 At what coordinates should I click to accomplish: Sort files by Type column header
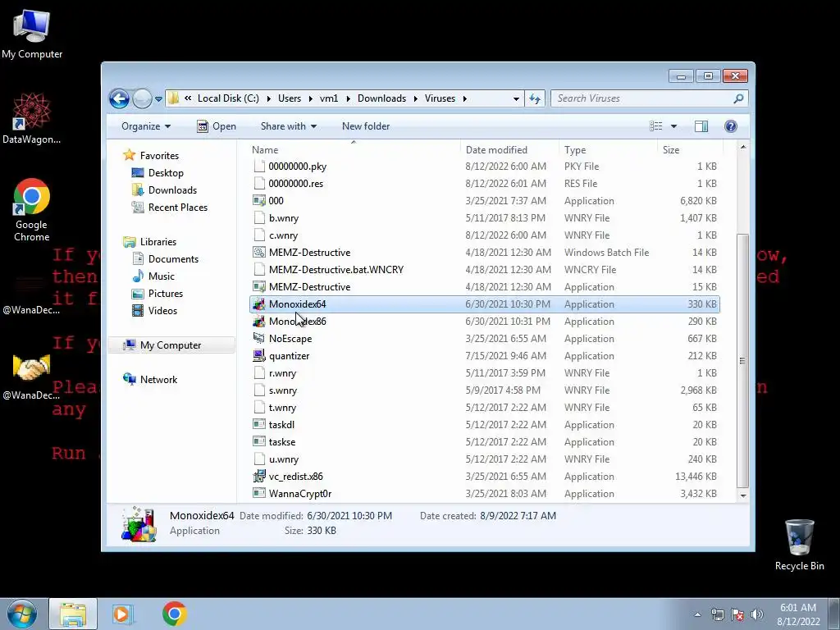(608, 150)
